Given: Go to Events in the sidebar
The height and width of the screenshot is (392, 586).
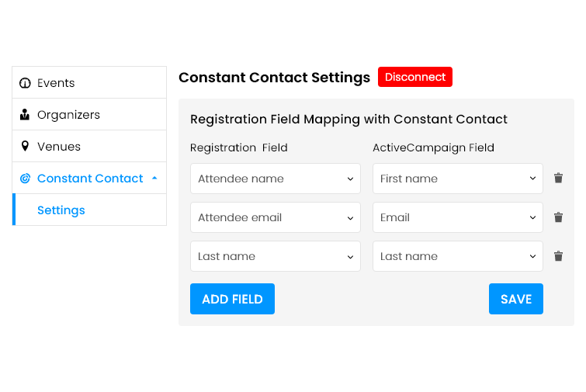Looking at the screenshot, I should [89, 82].
